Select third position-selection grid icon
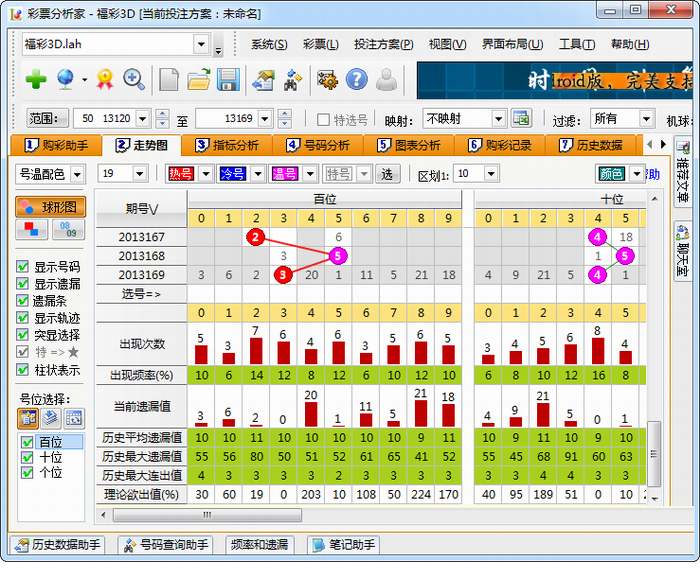The image size is (700, 568). click(x=74, y=418)
